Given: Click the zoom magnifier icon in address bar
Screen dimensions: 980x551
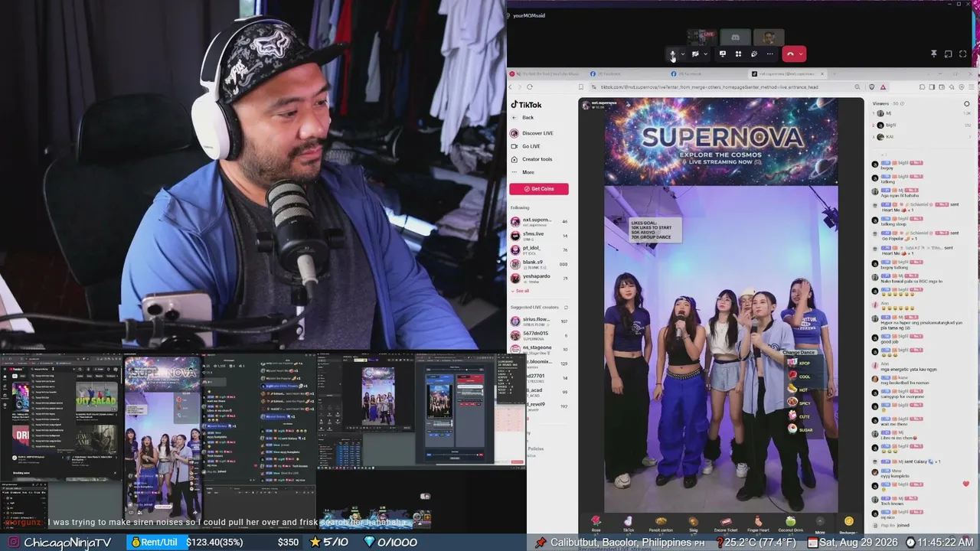Looking at the screenshot, I should (x=857, y=87).
